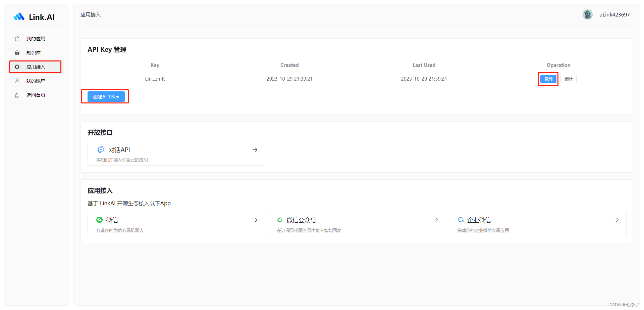This screenshot has width=644, height=310.
Task: Click the person icon beside 我的账户
Action: coord(17,81)
